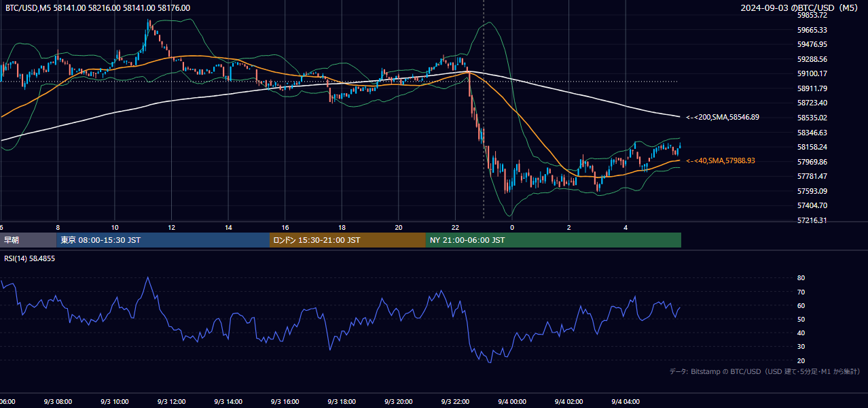
Task: Click the 9/3 08:00 time axis label
Action: tap(58, 402)
